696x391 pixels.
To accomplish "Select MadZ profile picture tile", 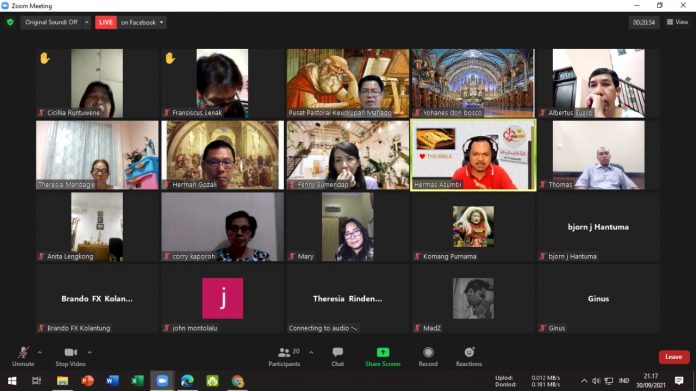I will click(x=473, y=299).
